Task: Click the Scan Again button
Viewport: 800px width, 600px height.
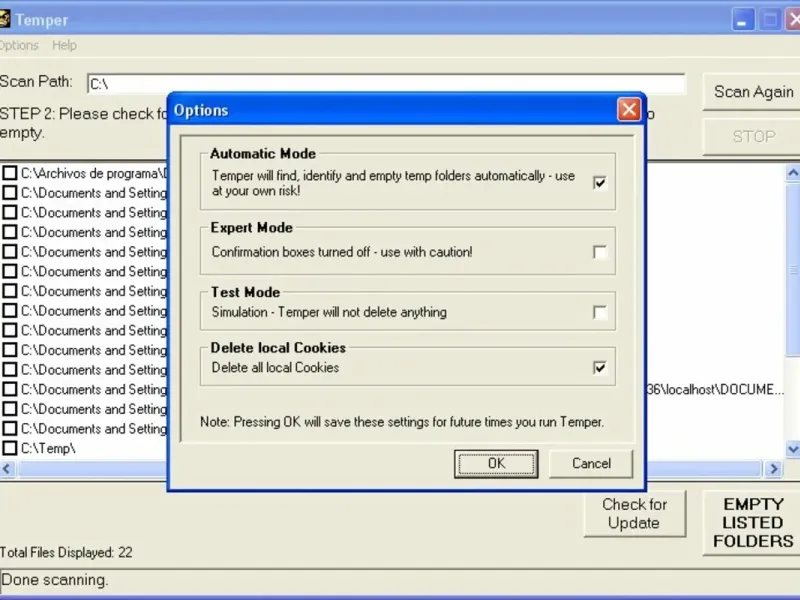Action: point(753,92)
